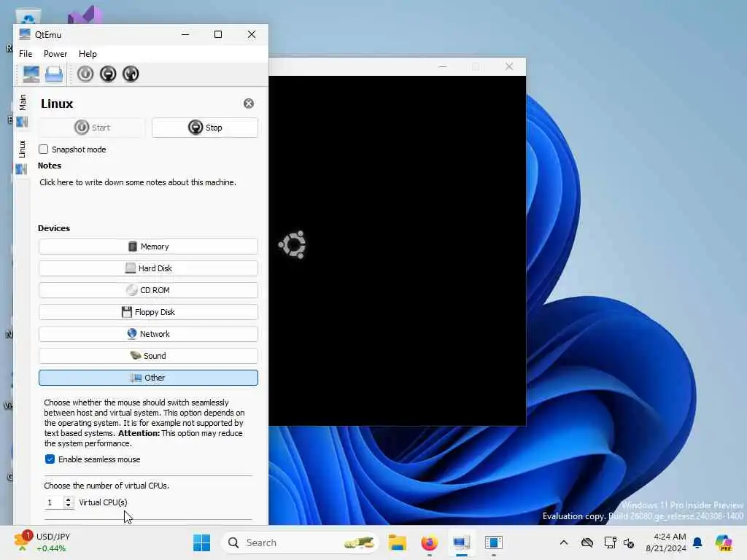Click the toolbar stop machine icon
The image size is (747, 560).
(x=108, y=74)
